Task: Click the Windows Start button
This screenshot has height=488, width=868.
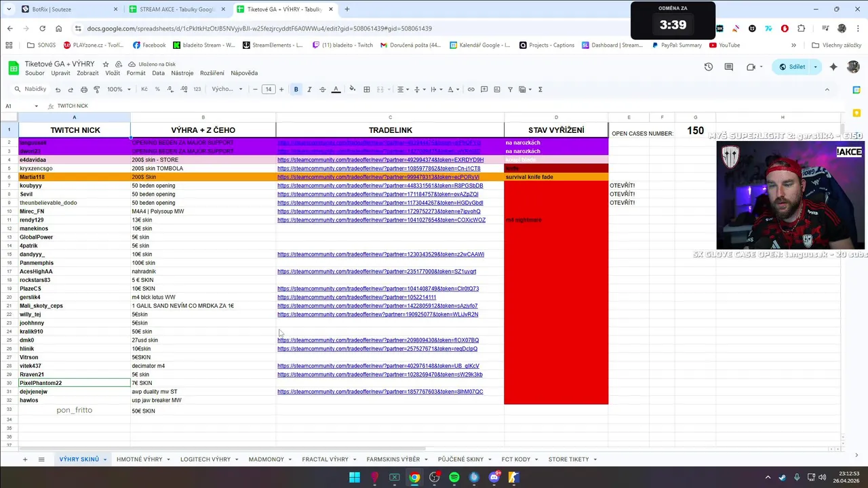Action: tap(355, 477)
